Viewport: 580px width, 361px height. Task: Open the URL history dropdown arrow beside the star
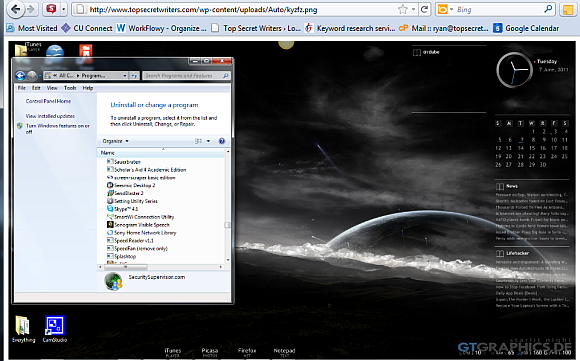[414, 10]
